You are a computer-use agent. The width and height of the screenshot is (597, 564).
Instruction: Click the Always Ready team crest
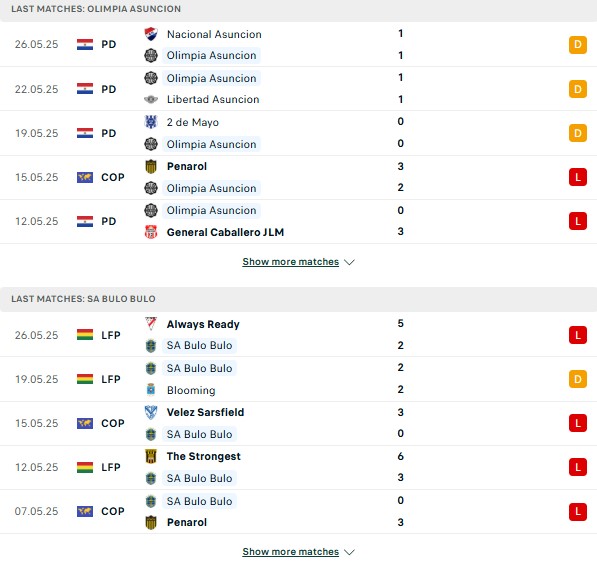(x=151, y=324)
